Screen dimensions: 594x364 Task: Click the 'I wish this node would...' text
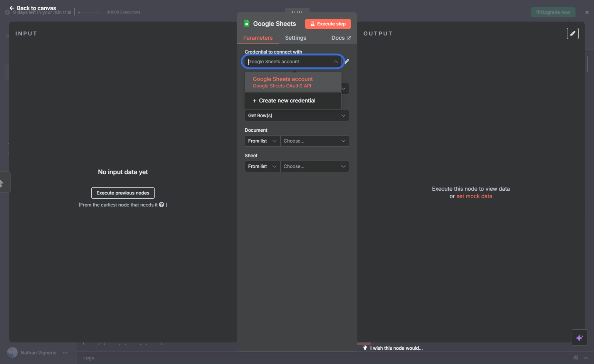tap(397, 348)
